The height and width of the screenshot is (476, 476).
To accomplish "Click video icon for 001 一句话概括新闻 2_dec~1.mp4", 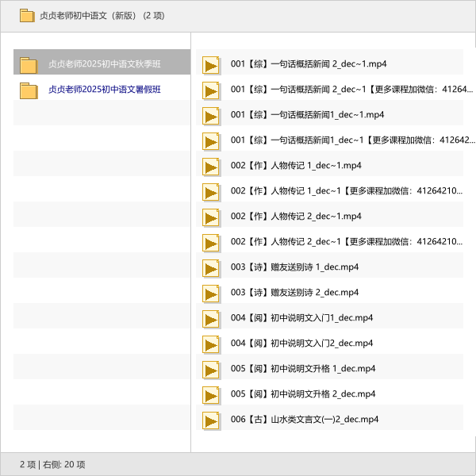I will pos(211,64).
